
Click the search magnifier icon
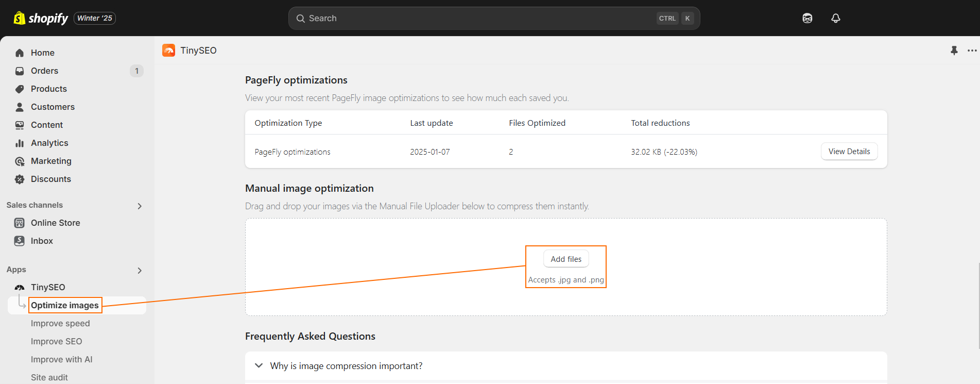[x=301, y=19]
